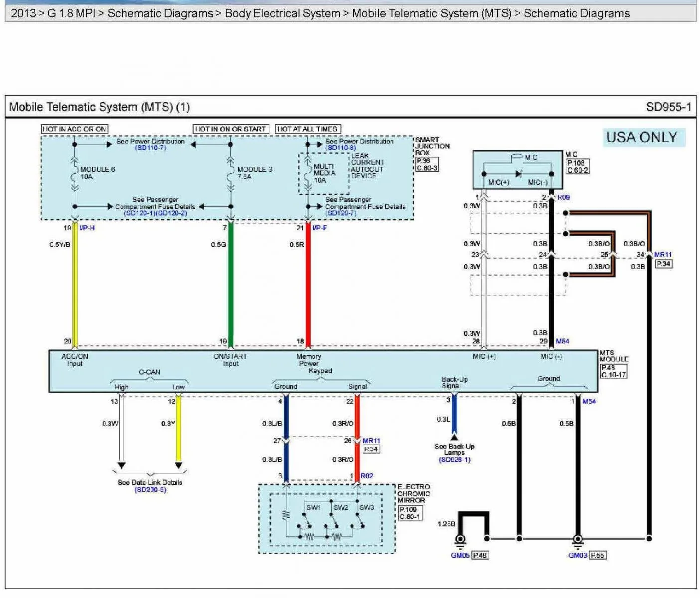Image resolution: width=700 pixels, height=598 pixels.
Task: Open the GM05 ground point link
Action: [460, 555]
